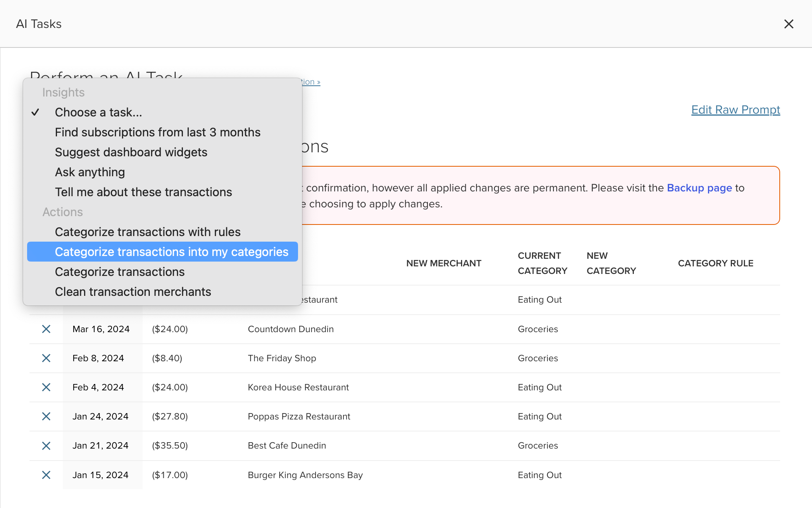Remove the Mar 16, 2024 Countdown Dunedin row
Viewport: 812px width, 508px height.
46,329
